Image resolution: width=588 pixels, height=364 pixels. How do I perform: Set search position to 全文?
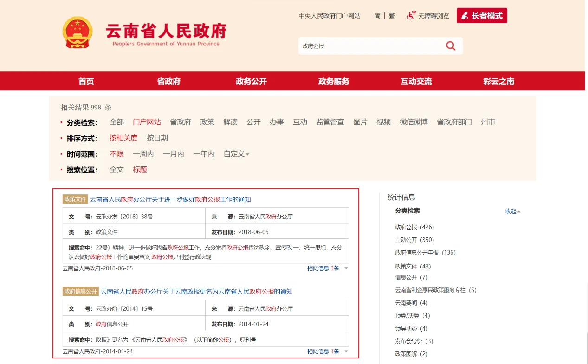[116, 170]
